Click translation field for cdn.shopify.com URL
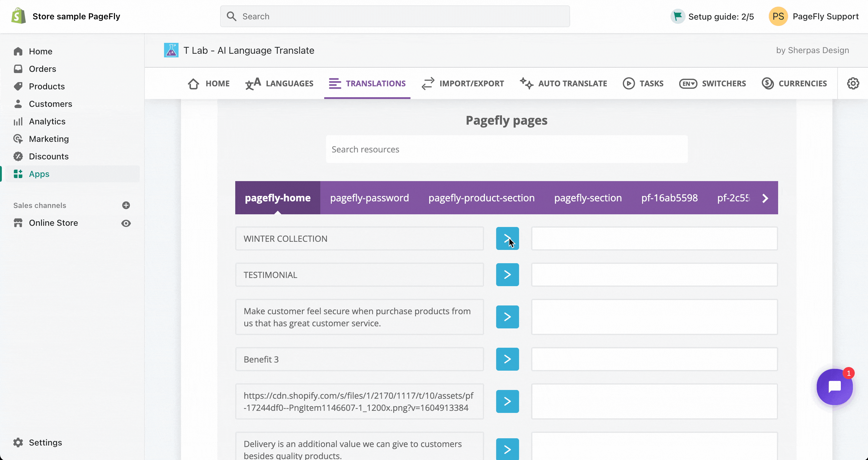Viewport: 868px width, 460px height. 654,401
